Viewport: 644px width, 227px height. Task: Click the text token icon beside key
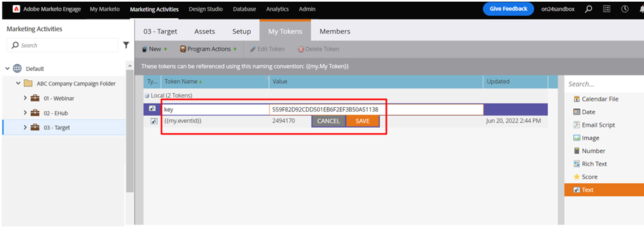152,109
